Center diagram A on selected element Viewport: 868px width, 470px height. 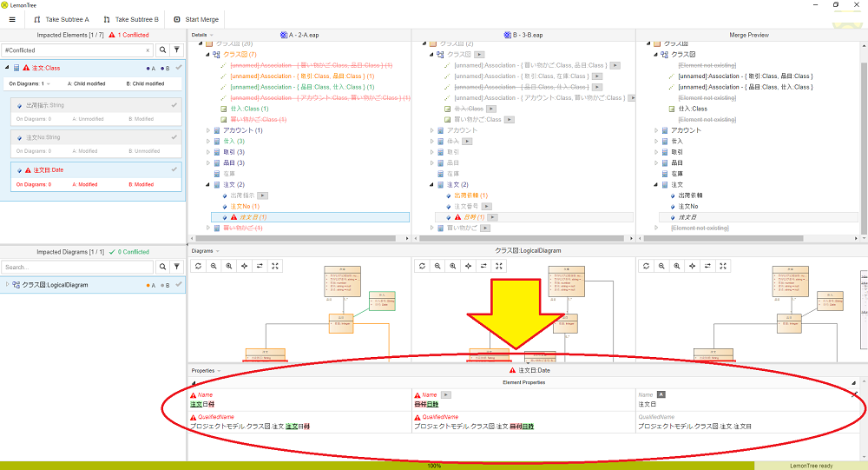coord(244,266)
